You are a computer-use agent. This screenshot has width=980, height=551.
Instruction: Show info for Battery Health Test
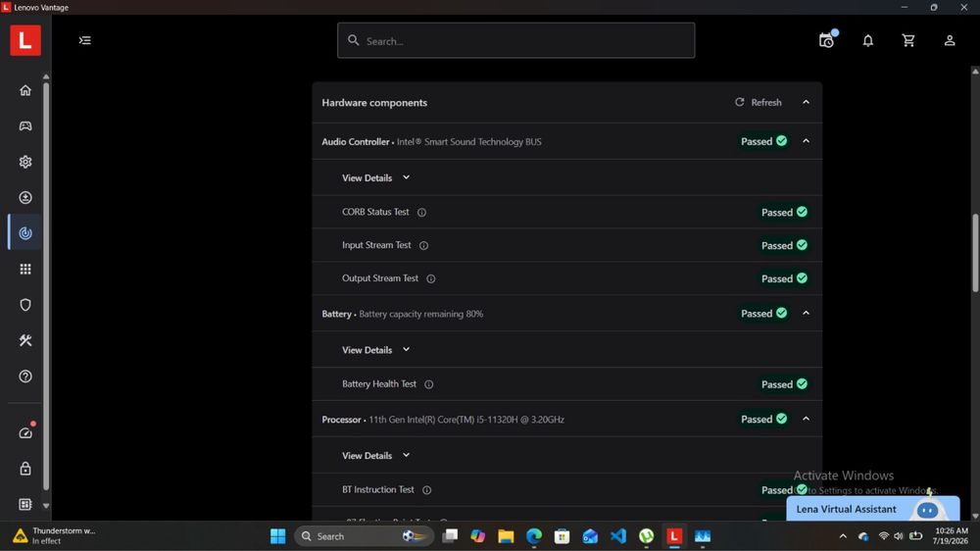click(429, 384)
